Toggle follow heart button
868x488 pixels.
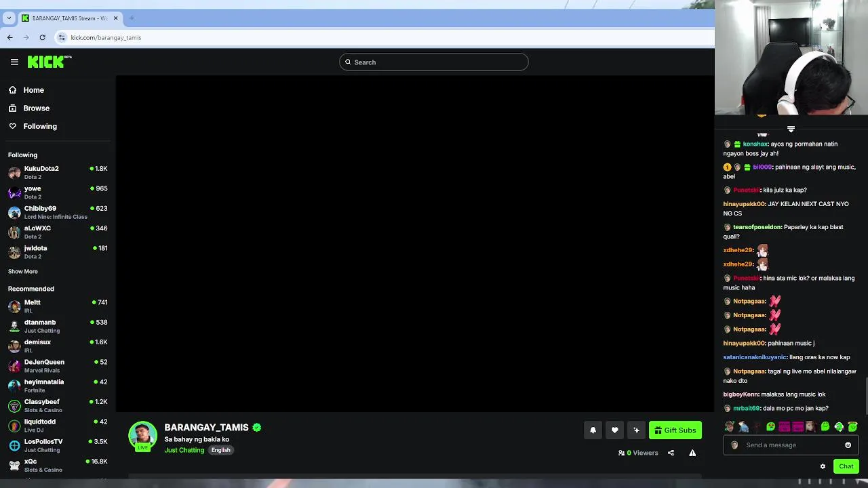[x=614, y=430]
